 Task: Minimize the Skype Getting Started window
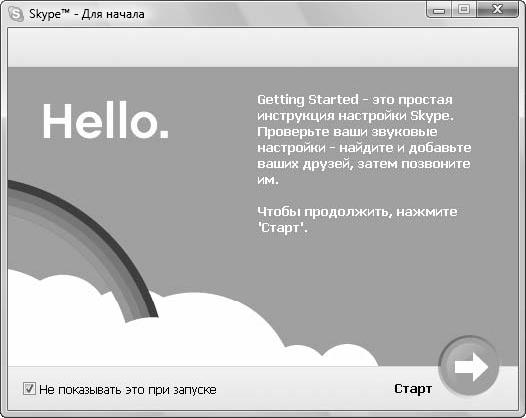pyautogui.click(x=438, y=10)
